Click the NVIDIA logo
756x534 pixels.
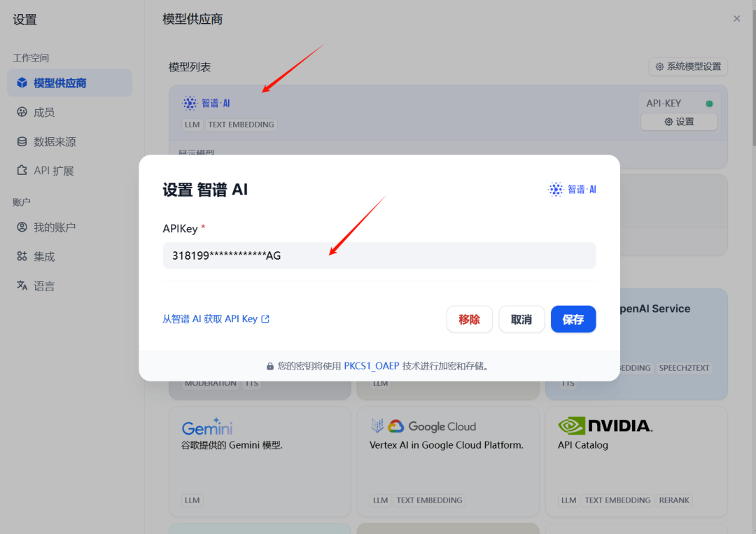(605, 426)
